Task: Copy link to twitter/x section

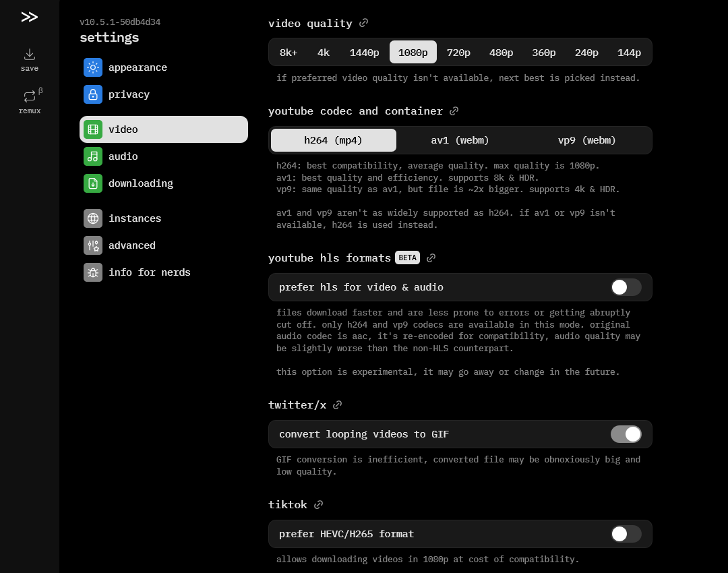Action: (x=338, y=405)
